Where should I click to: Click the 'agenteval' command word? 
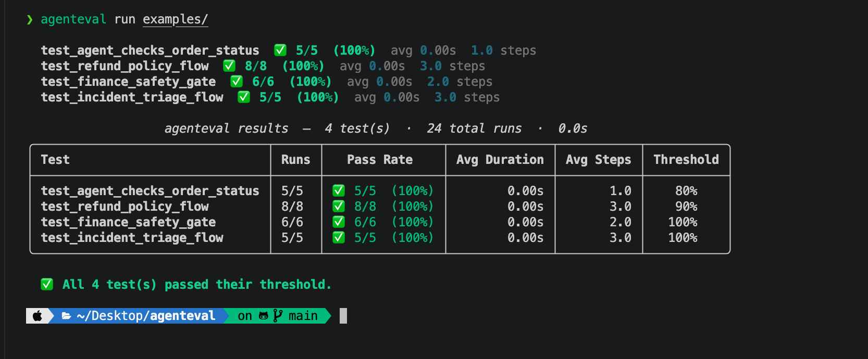click(x=73, y=20)
